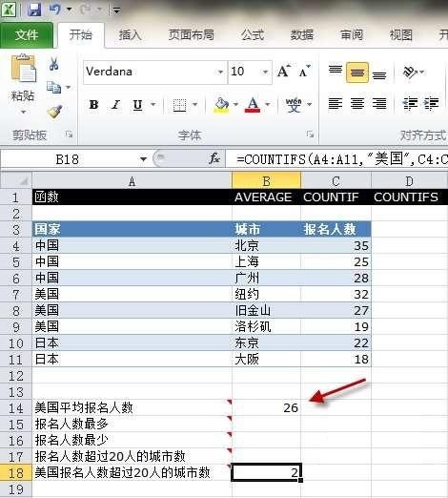
Task: Undo the last action
Action: click(54, 10)
